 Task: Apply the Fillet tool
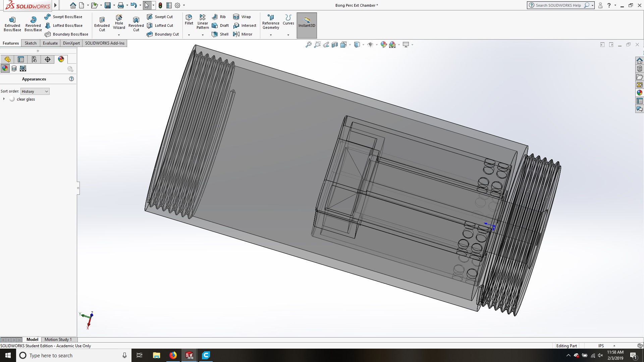189,19
